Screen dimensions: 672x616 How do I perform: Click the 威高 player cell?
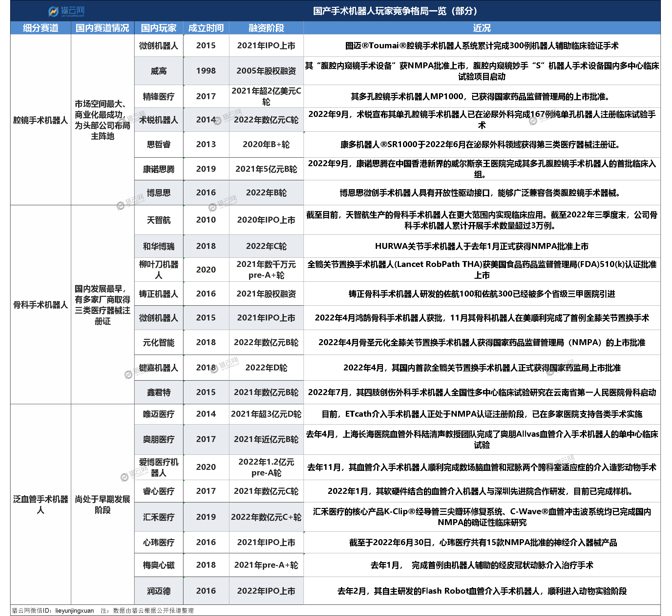[x=159, y=71]
